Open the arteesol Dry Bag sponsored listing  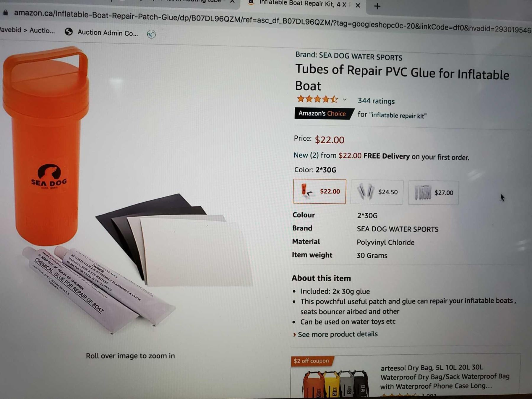point(445,377)
